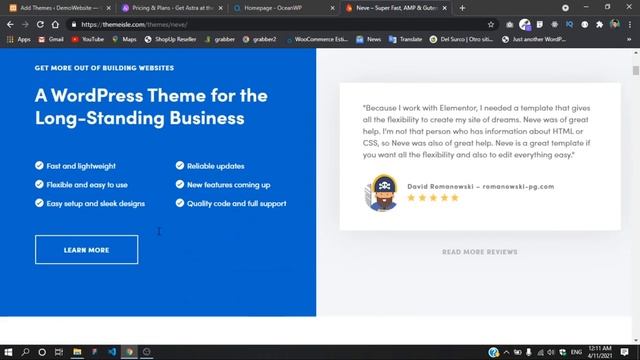640x360 pixels.
Task: Click the 'Reliable updates' text
Action: point(216,166)
